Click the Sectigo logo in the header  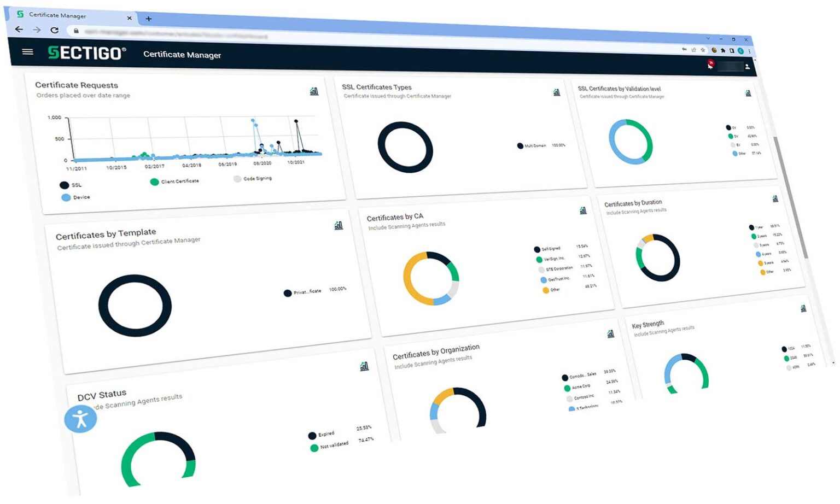[86, 53]
